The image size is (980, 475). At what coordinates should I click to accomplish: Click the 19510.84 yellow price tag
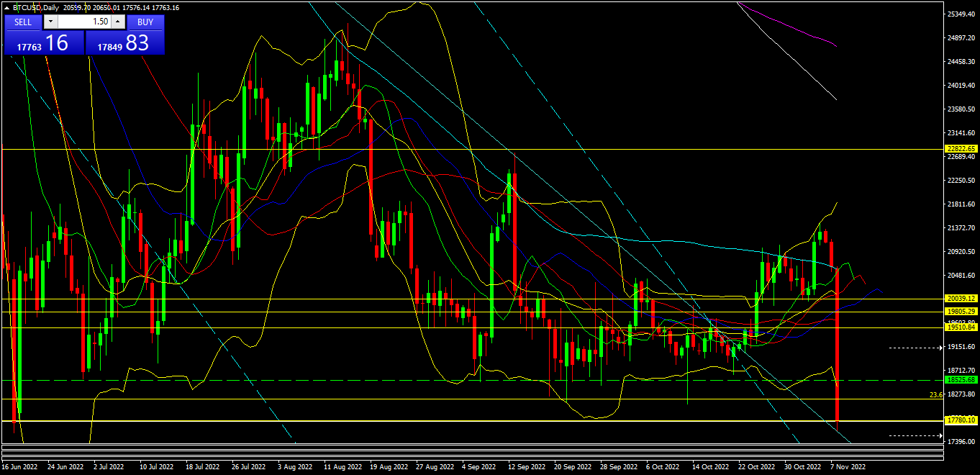coord(961,327)
